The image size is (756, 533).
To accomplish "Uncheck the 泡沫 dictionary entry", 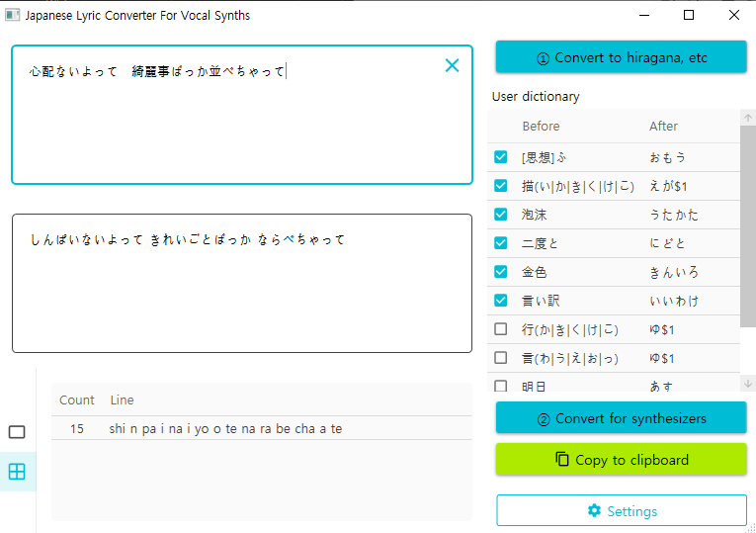I will tap(501, 215).
